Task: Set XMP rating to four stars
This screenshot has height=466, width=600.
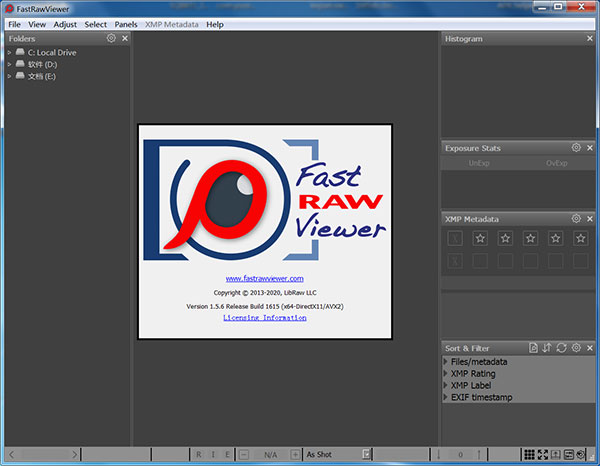Action: pyautogui.click(x=555, y=238)
